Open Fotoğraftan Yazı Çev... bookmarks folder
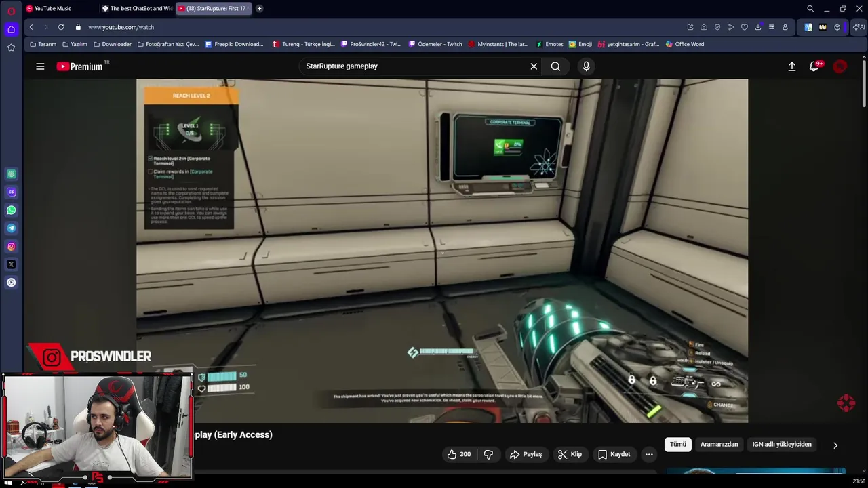868x488 pixels. (x=167, y=44)
